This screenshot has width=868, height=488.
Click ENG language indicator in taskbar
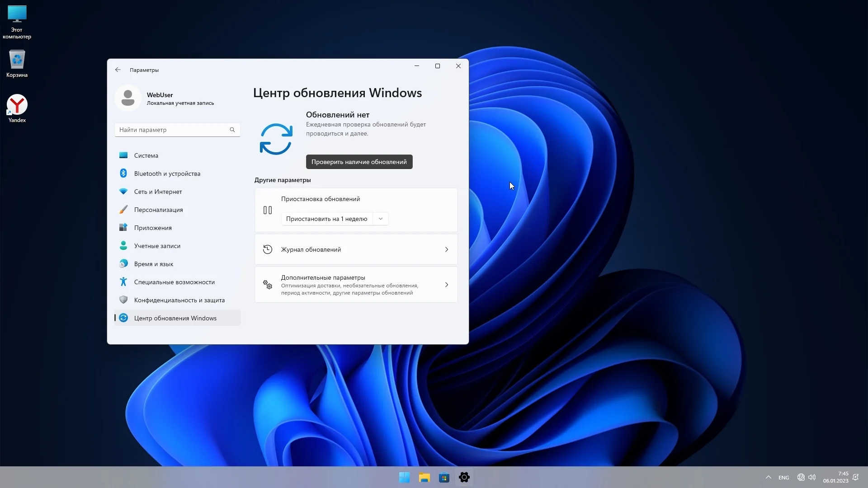(x=784, y=478)
